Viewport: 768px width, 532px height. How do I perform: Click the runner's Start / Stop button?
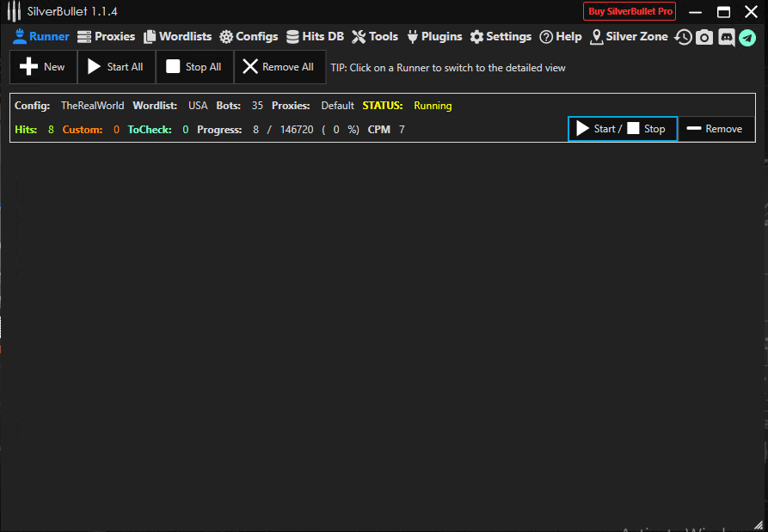pyautogui.click(x=623, y=129)
